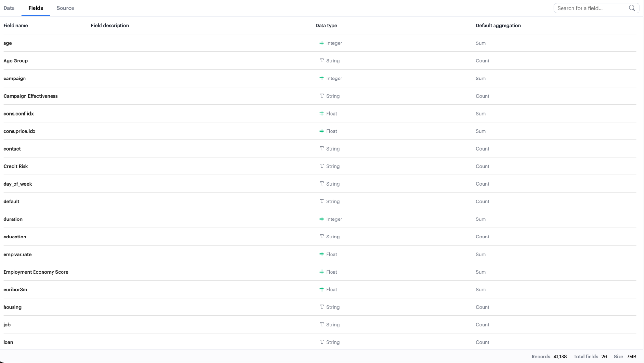Open the Source tab

click(65, 8)
